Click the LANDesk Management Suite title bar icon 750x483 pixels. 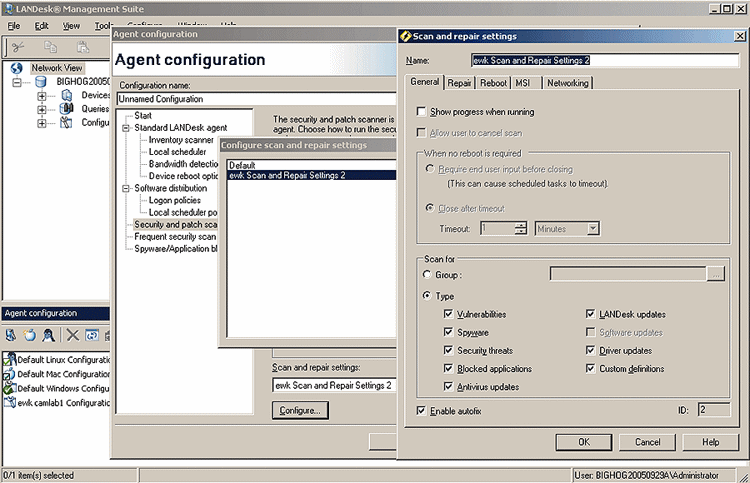point(8,9)
